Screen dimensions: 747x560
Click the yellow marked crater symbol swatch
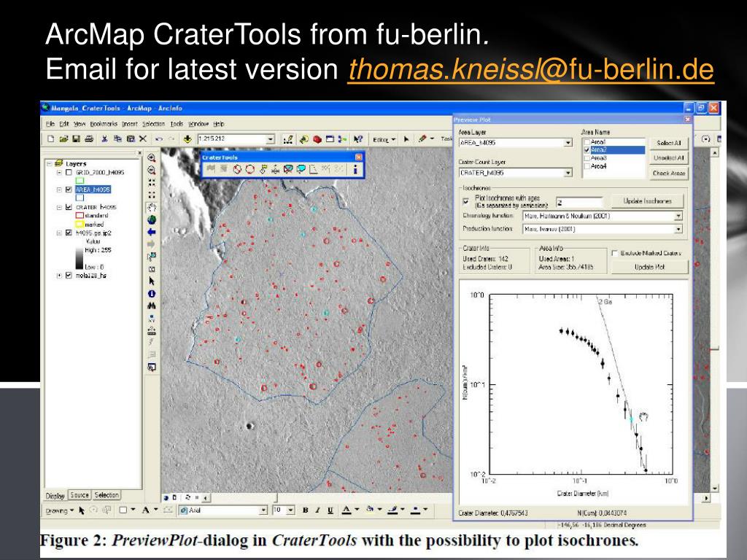[x=80, y=225]
